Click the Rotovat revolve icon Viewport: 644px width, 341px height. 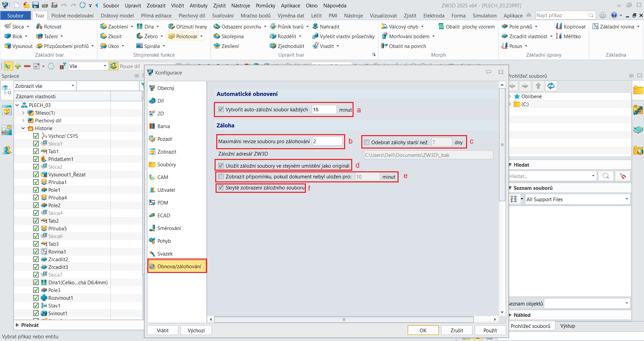coord(39,26)
